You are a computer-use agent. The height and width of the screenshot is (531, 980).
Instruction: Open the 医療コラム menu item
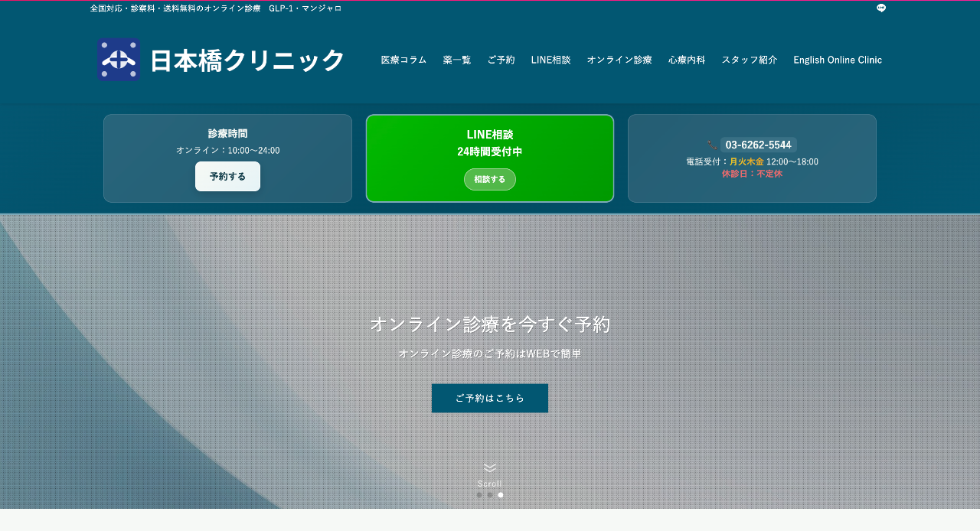click(403, 60)
